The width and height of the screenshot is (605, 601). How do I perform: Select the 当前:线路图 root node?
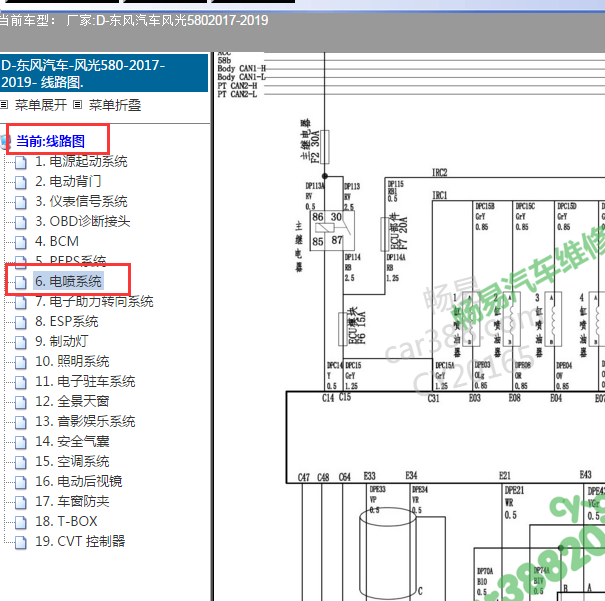point(51,141)
